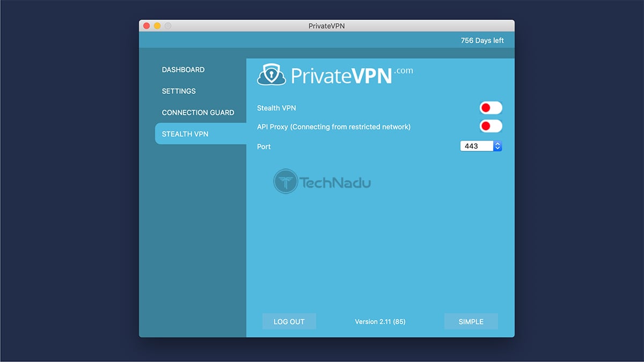The width and height of the screenshot is (644, 362).
Task: Click the port stepper up arrow
Action: [x=497, y=143]
